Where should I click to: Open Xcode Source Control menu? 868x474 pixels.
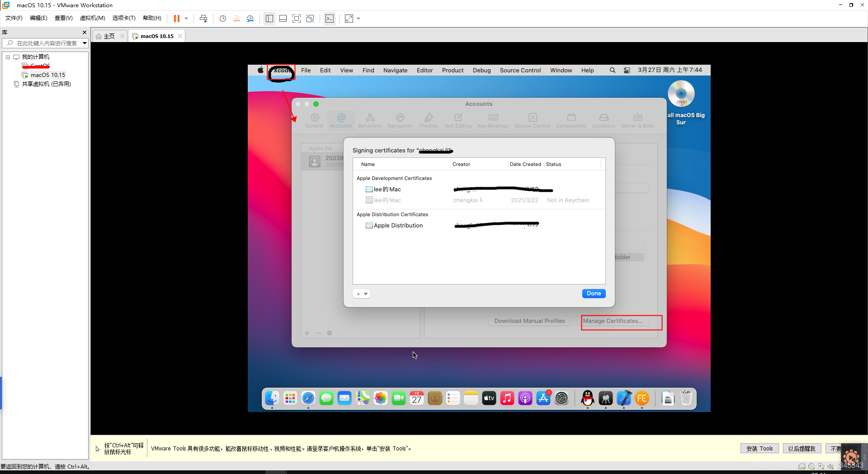(520, 70)
